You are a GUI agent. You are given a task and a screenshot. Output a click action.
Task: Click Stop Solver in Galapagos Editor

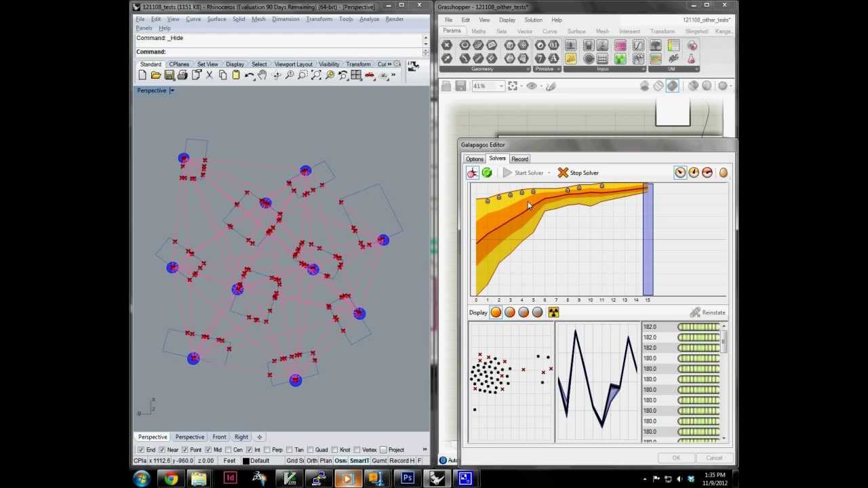tap(578, 173)
